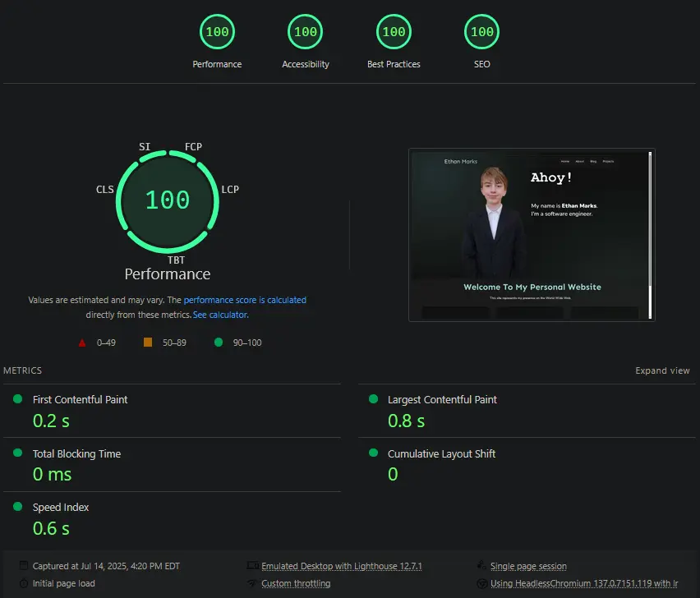Open the 'performance score is calculated' link

245,300
